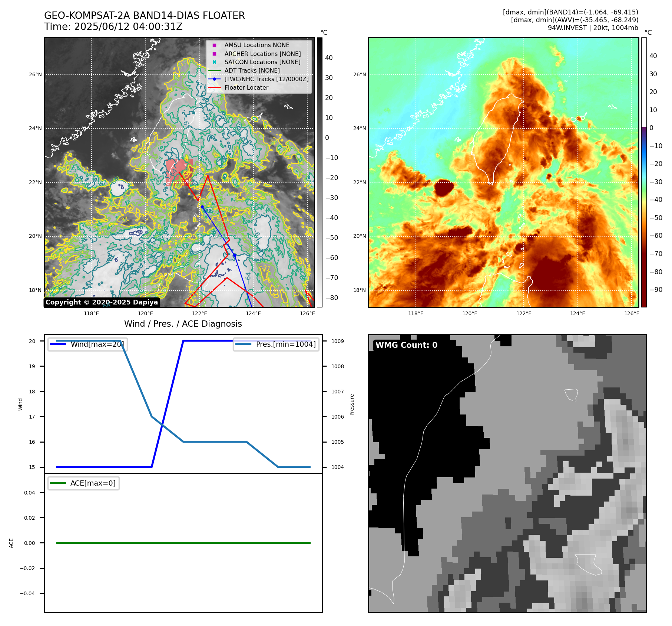Click the vertical 'Wind' axis label
This screenshot has height=626, width=672.
pyautogui.click(x=21, y=404)
